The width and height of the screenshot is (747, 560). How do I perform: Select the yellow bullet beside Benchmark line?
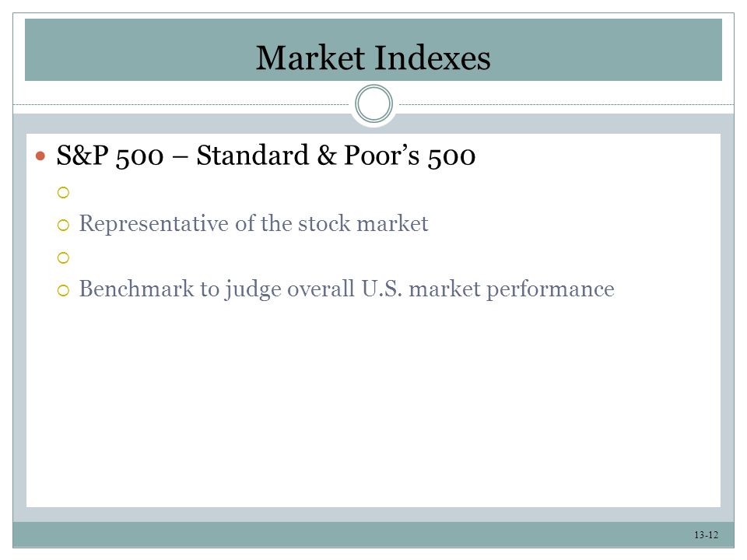pyautogui.click(x=63, y=290)
